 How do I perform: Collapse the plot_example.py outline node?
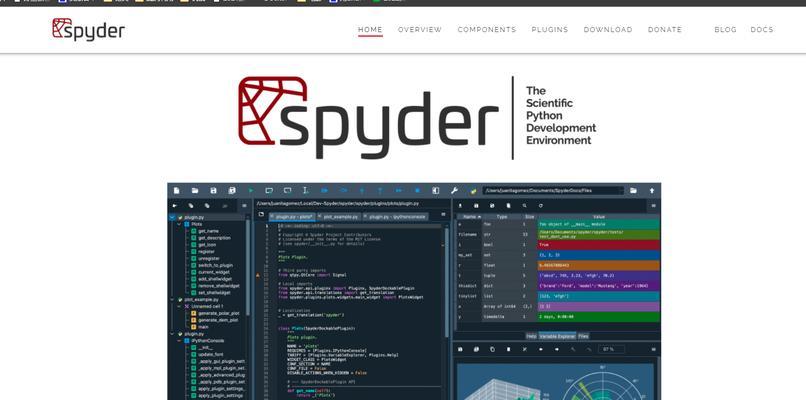tap(172, 300)
